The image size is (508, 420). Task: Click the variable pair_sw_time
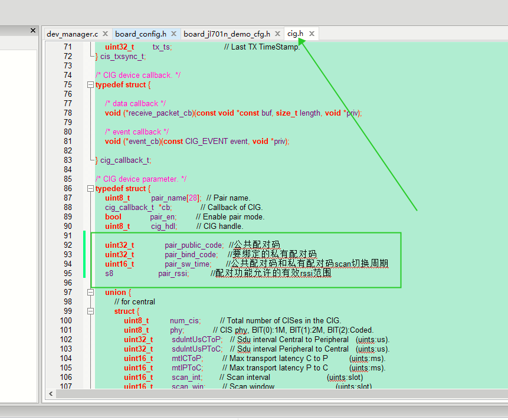tap(188, 264)
